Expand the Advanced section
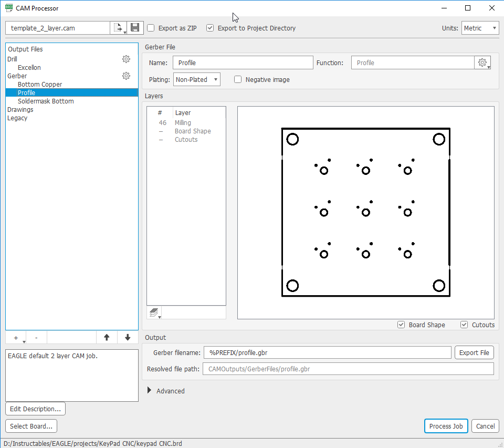The image size is (504, 448). (149, 390)
